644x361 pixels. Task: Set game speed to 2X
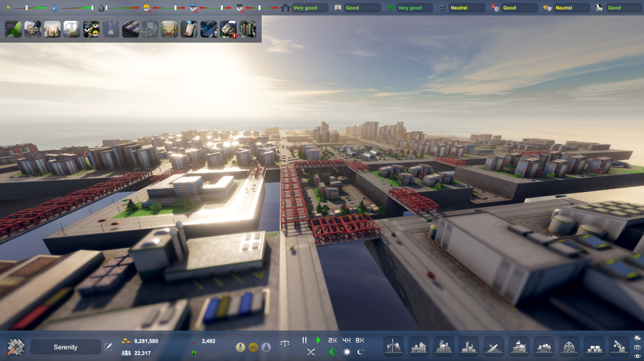(332, 340)
